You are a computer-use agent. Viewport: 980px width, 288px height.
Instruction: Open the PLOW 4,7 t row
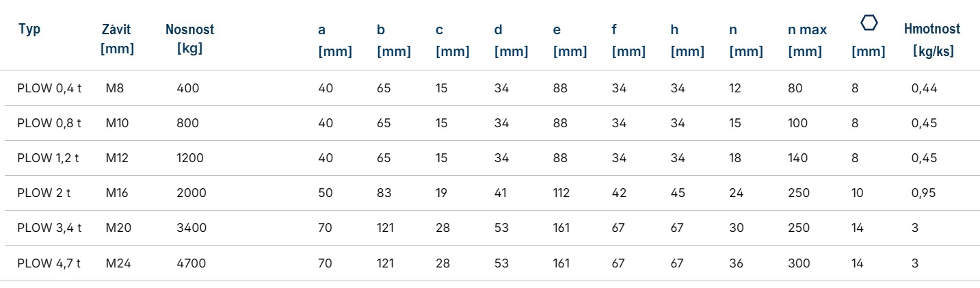coord(490,263)
